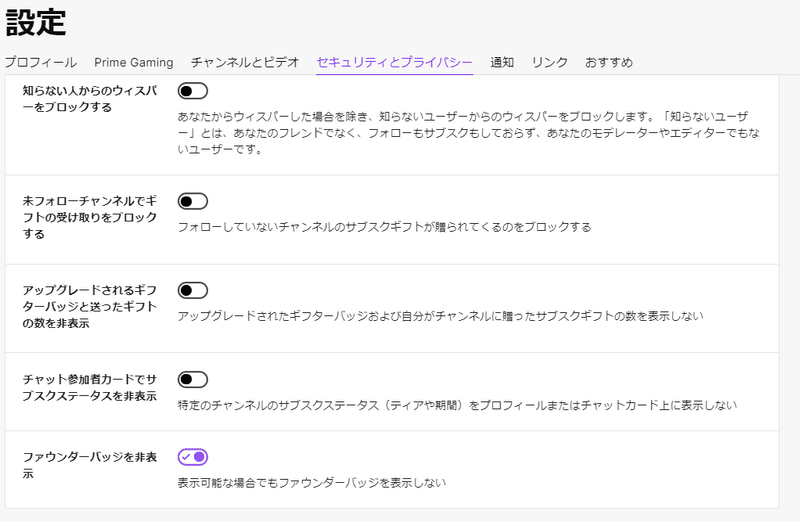Disable the ファウンダーバッジを非表示 toggle
The image size is (800, 522).
pyautogui.click(x=193, y=457)
